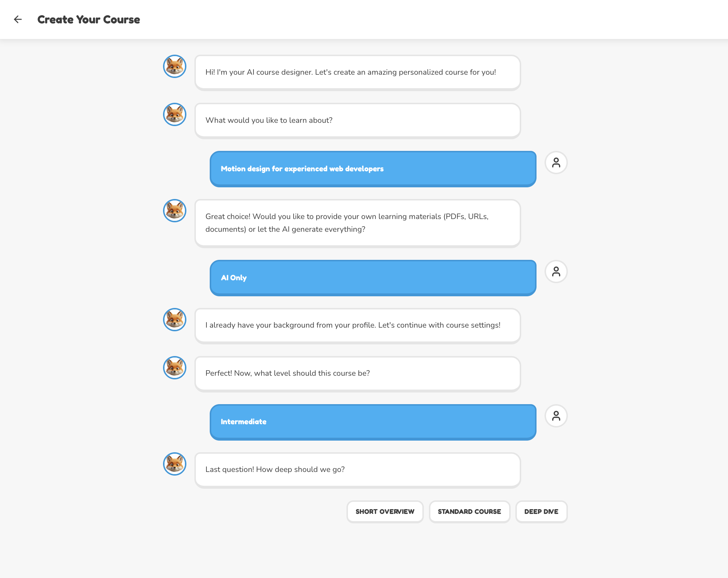Select the Standard Course option

[469, 512]
